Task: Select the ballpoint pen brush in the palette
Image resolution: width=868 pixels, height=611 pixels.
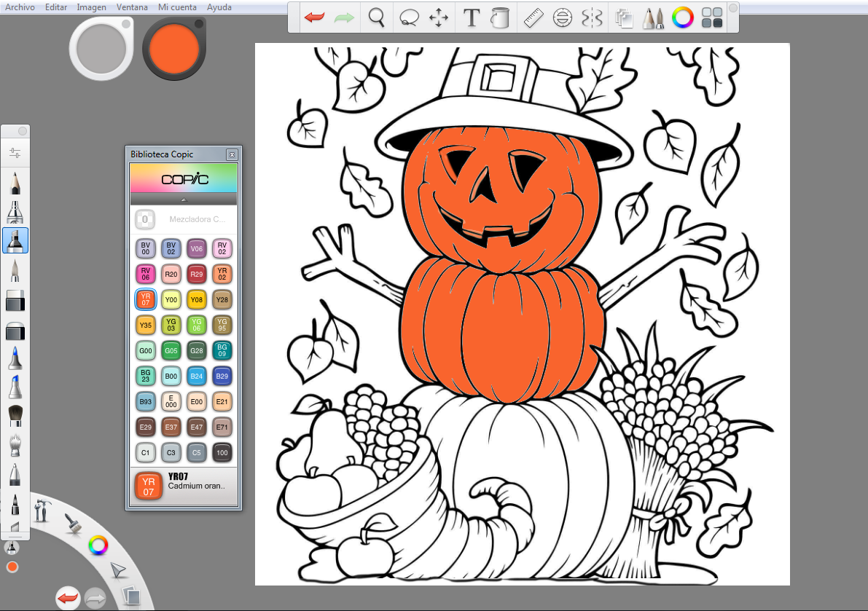Action: pyautogui.click(x=15, y=475)
